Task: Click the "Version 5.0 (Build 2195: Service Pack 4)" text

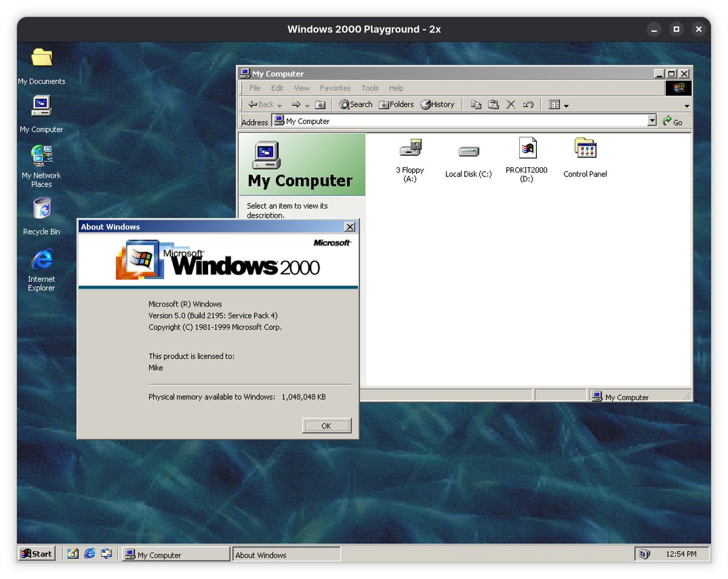Action: (213, 316)
